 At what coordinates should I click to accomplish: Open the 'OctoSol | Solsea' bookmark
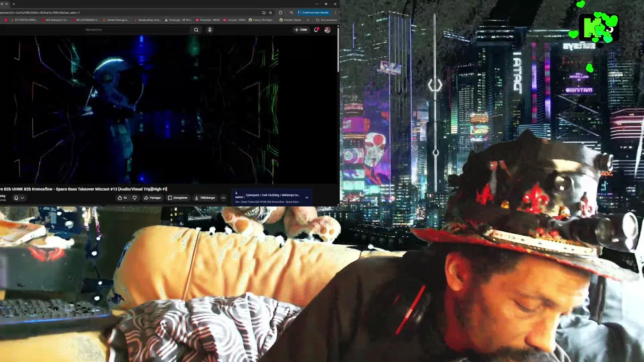coord(291,20)
